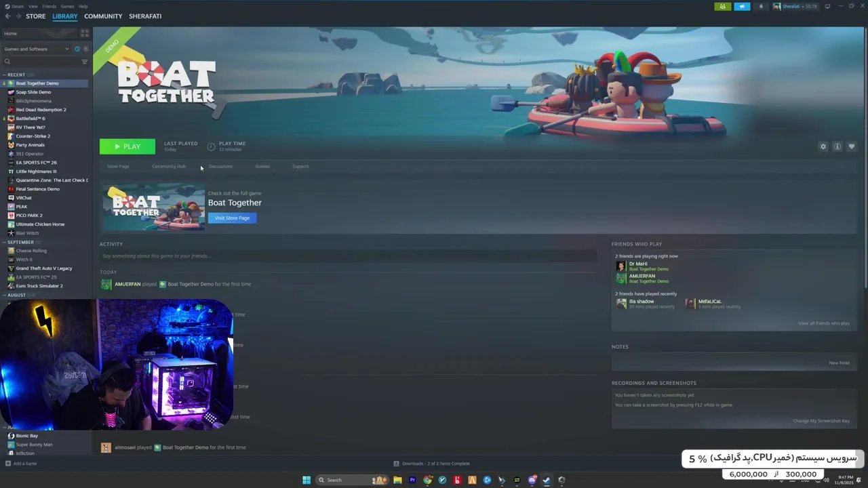Viewport: 868px width, 488px height.
Task: Toggle the sort-by-recent clock icon in sidebar
Action: [x=77, y=49]
